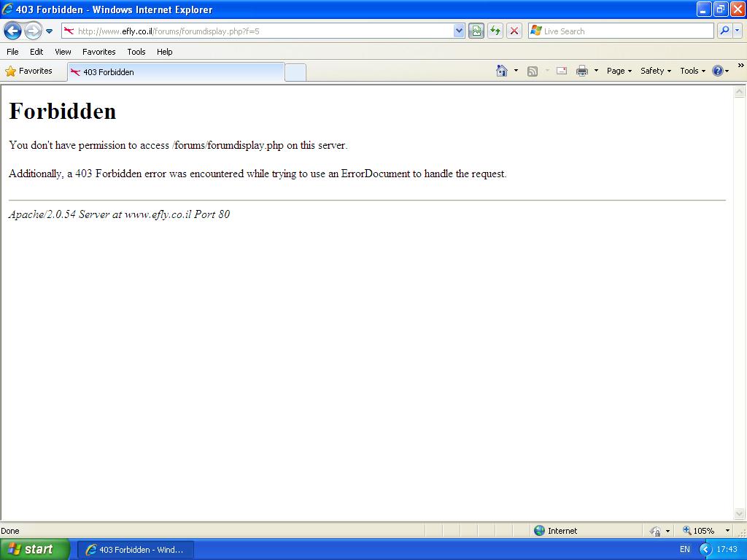Viewport: 747px width, 560px height.
Task: Expand the address bar history dropdown
Action: 459,31
